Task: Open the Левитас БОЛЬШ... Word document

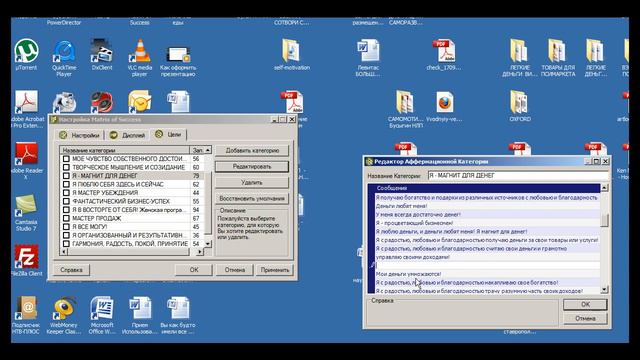Action: [x=368, y=51]
